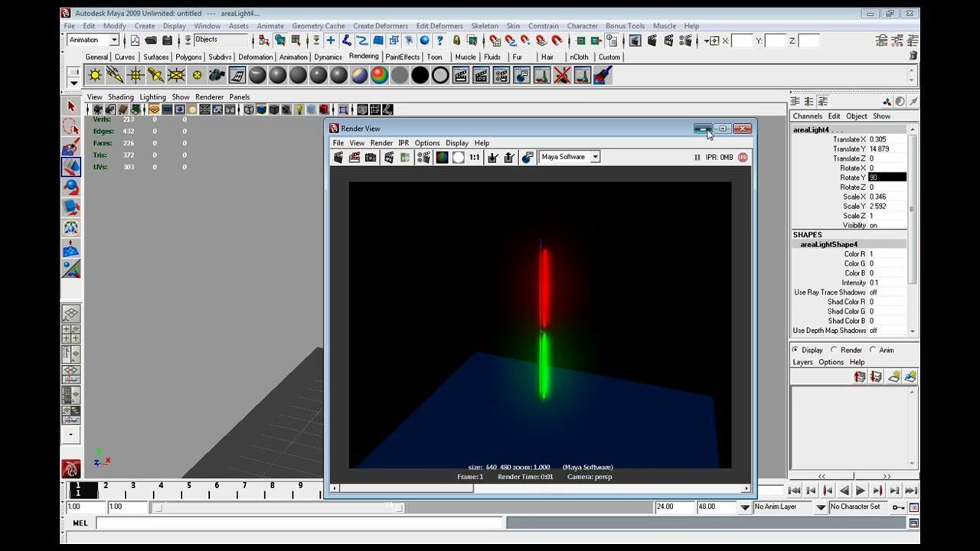Pause IPR in Render View

697,157
